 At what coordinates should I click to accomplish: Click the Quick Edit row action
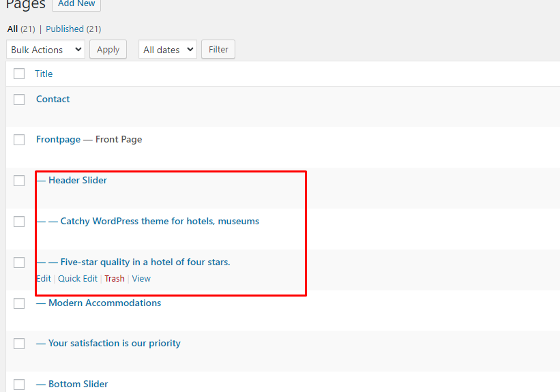point(78,278)
